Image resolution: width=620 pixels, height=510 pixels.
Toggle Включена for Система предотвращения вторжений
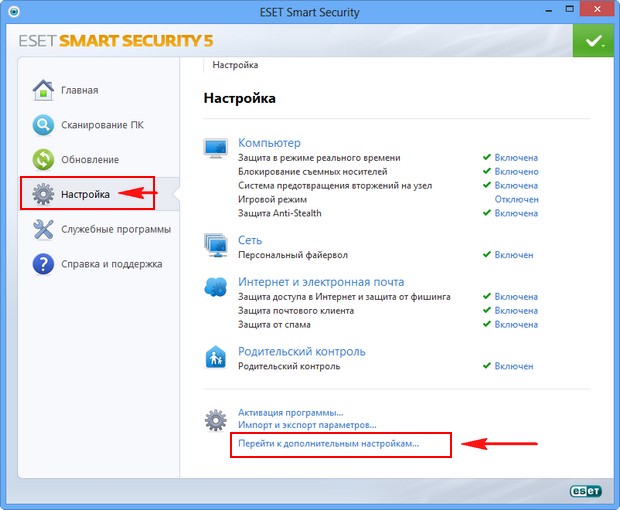(x=516, y=185)
